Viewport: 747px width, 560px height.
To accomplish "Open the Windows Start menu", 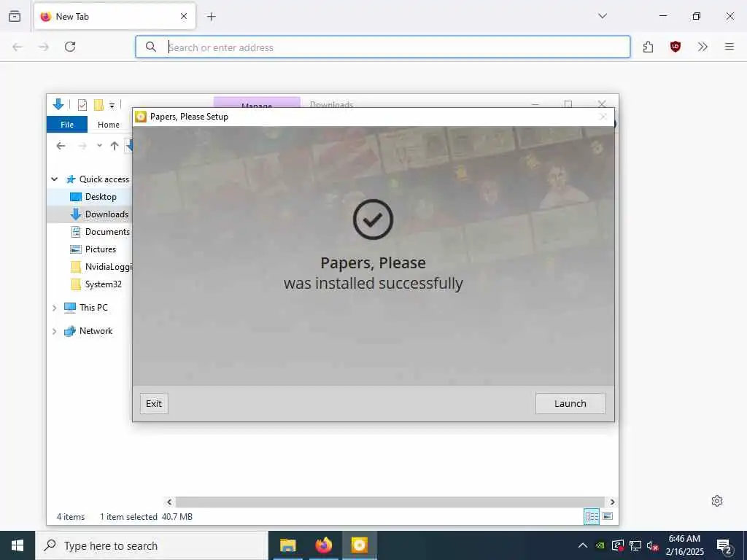I will tap(18, 545).
